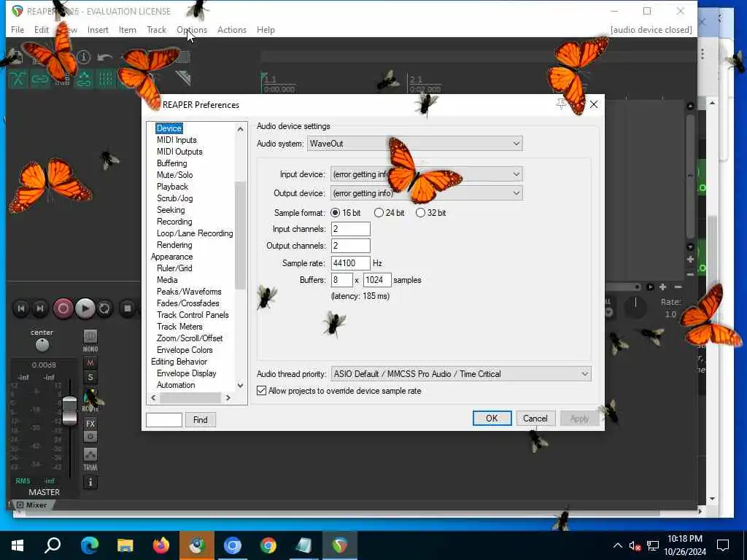
Task: Click audio device closed status text
Action: click(651, 29)
